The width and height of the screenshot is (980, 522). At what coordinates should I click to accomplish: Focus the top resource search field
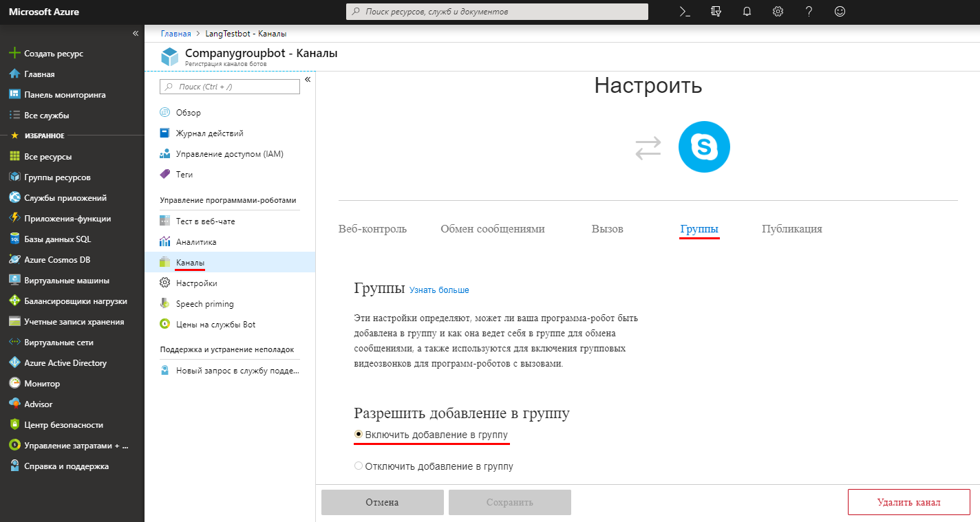[497, 12]
